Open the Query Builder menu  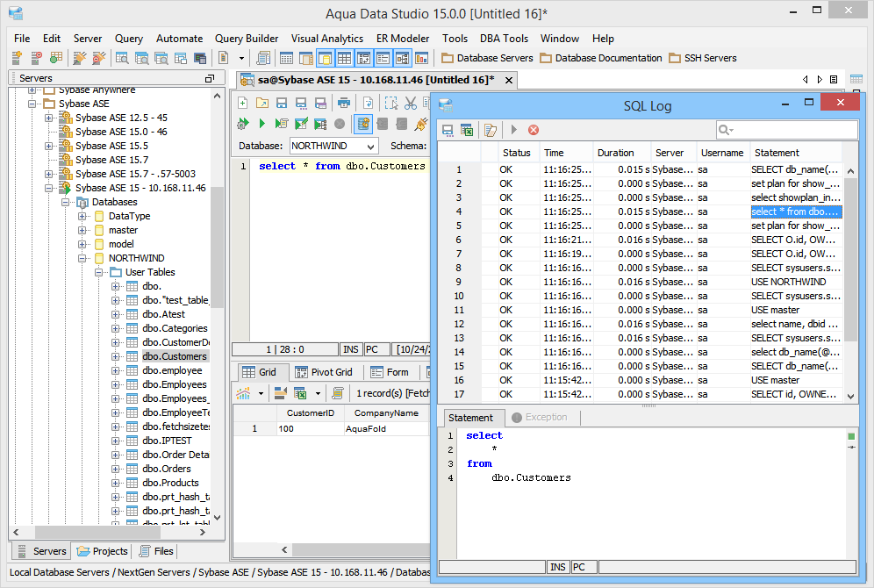pos(247,39)
